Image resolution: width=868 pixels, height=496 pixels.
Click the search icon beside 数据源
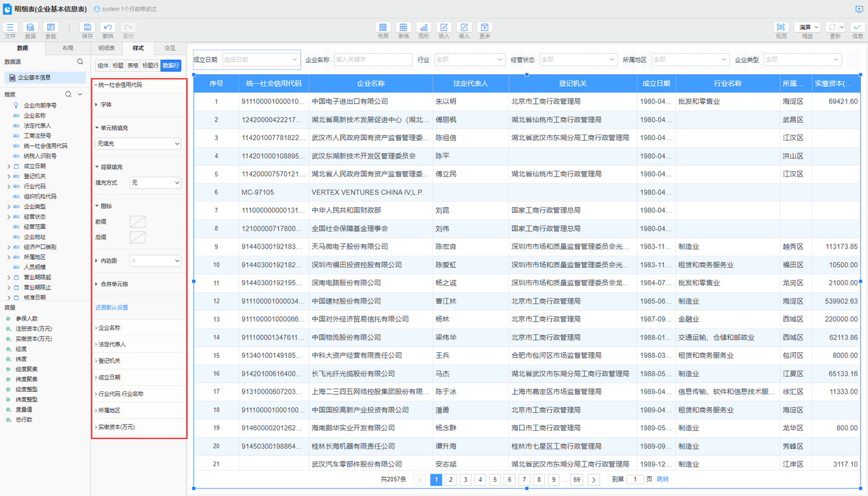click(x=80, y=62)
